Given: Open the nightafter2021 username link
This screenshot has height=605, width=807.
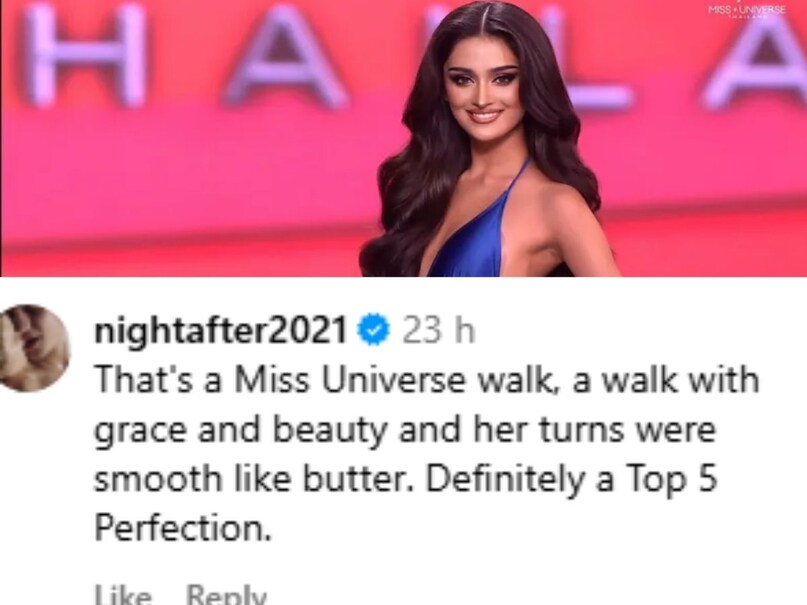Looking at the screenshot, I should [220, 330].
